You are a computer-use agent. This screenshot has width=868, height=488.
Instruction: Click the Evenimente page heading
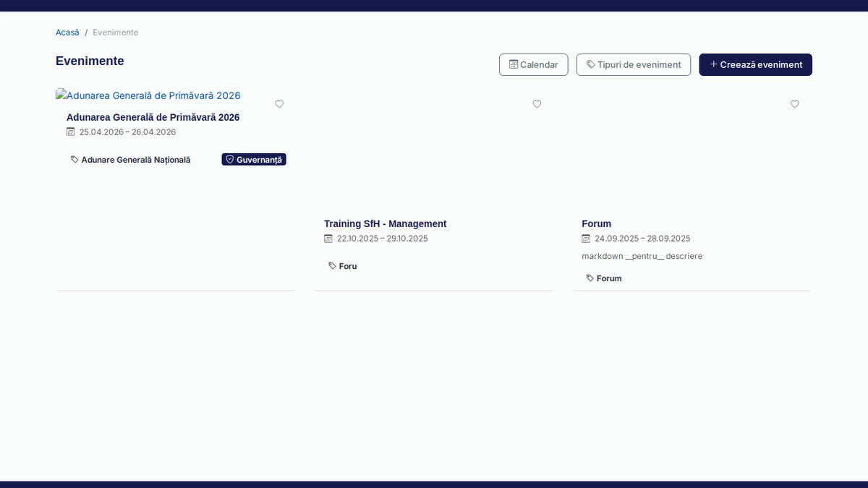90,61
